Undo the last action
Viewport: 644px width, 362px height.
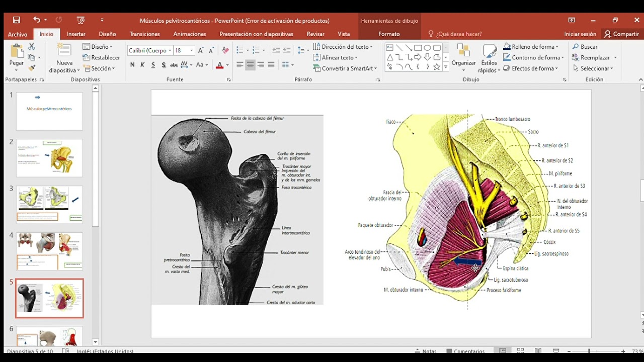tap(36, 20)
